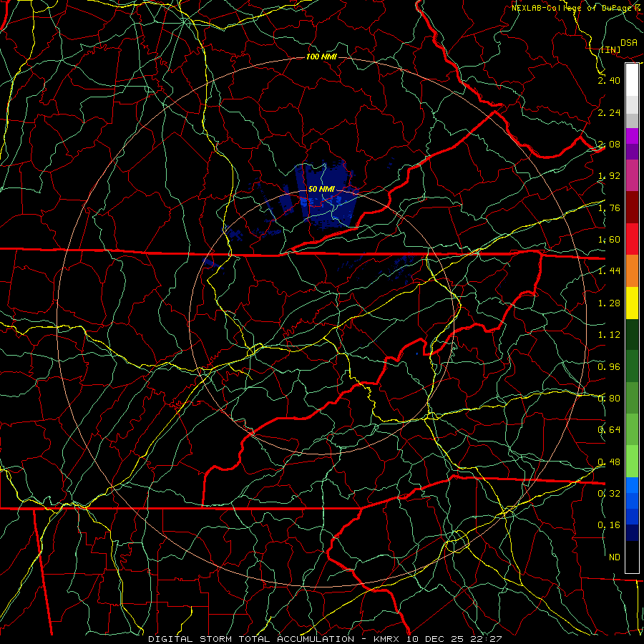
Task: Click the KMRX station identifier text
Action: pos(386,639)
